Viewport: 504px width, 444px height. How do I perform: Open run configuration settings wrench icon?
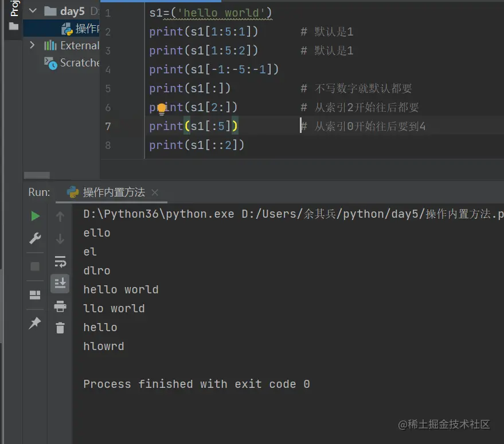pos(35,238)
